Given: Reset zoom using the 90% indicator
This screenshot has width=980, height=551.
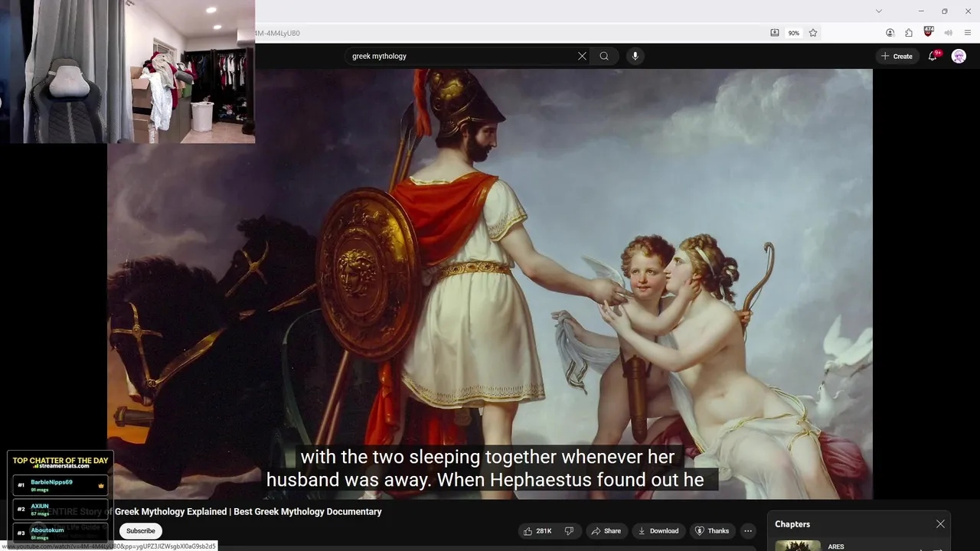Looking at the screenshot, I should [x=794, y=33].
